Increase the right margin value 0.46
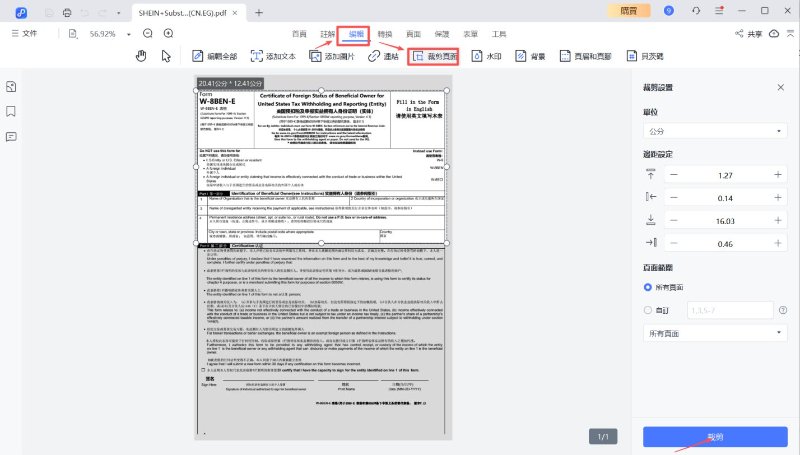This screenshot has height=455, width=800. 778,243
